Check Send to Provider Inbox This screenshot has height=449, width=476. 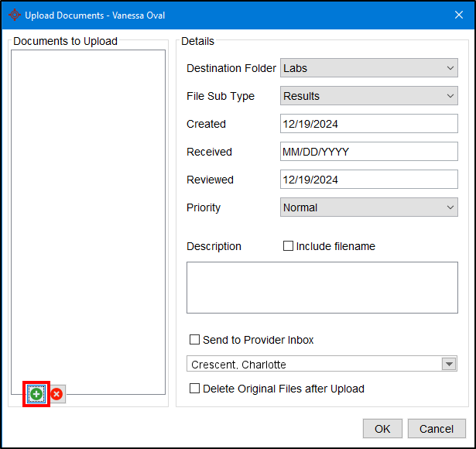pos(195,340)
